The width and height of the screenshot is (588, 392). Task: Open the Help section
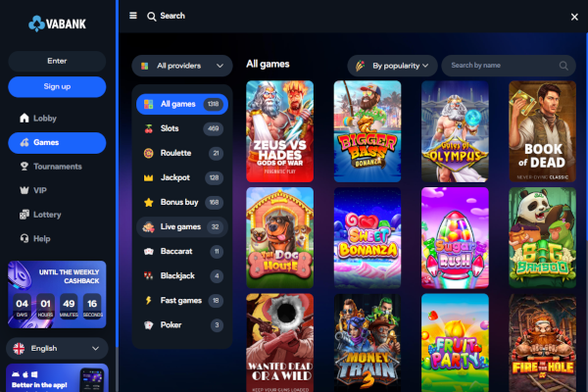[57, 238]
